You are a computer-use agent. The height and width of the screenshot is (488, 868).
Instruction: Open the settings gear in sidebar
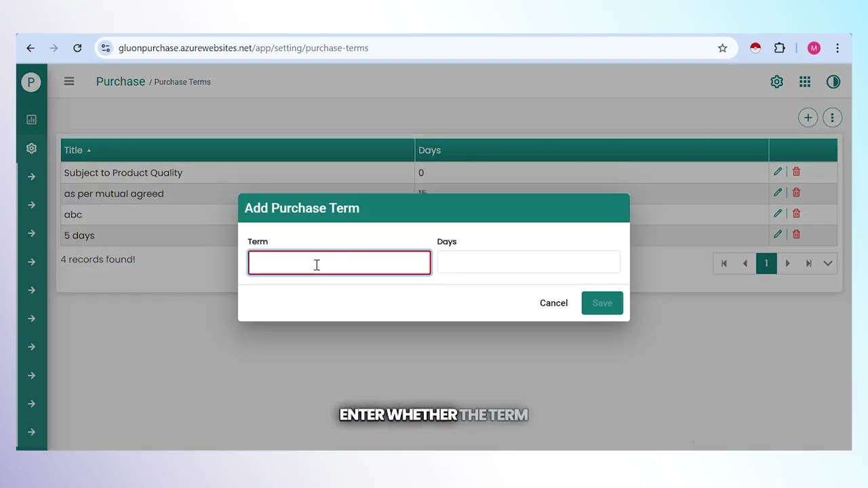31,148
